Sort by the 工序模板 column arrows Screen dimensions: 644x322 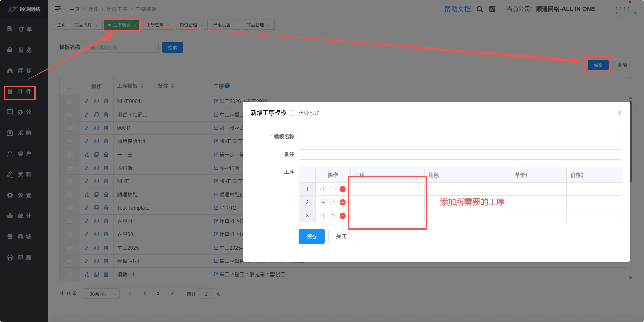point(142,86)
